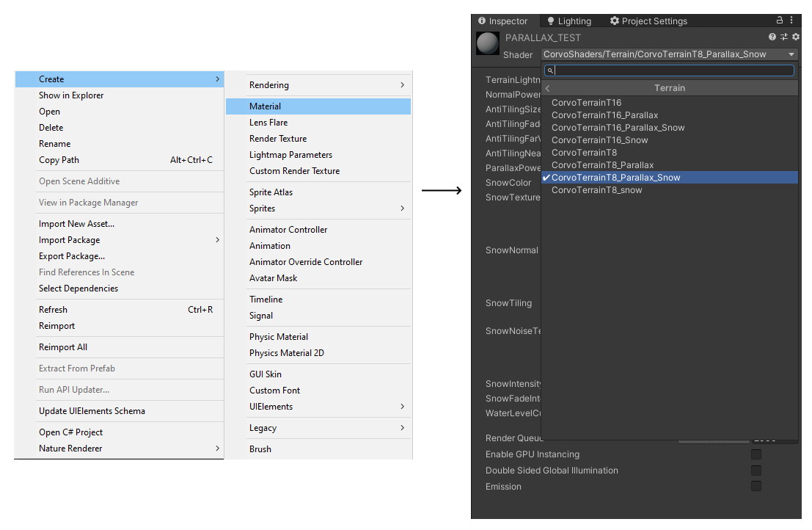Create a Lens Flare asset
The image size is (812, 530).
(318, 123)
